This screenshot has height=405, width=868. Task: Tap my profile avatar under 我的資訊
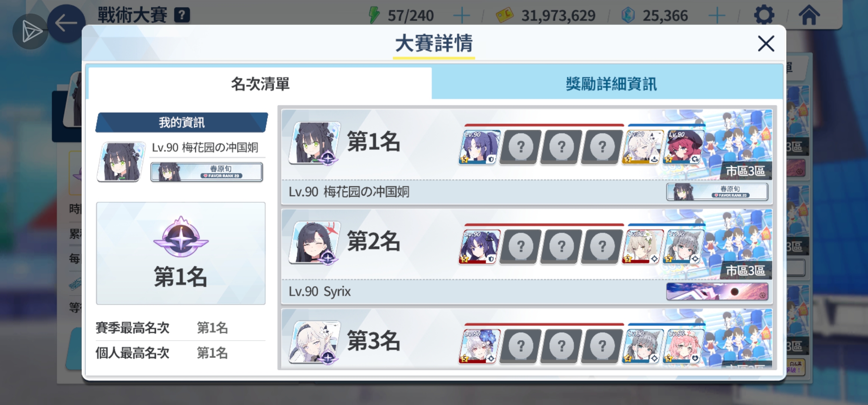pyautogui.click(x=121, y=162)
